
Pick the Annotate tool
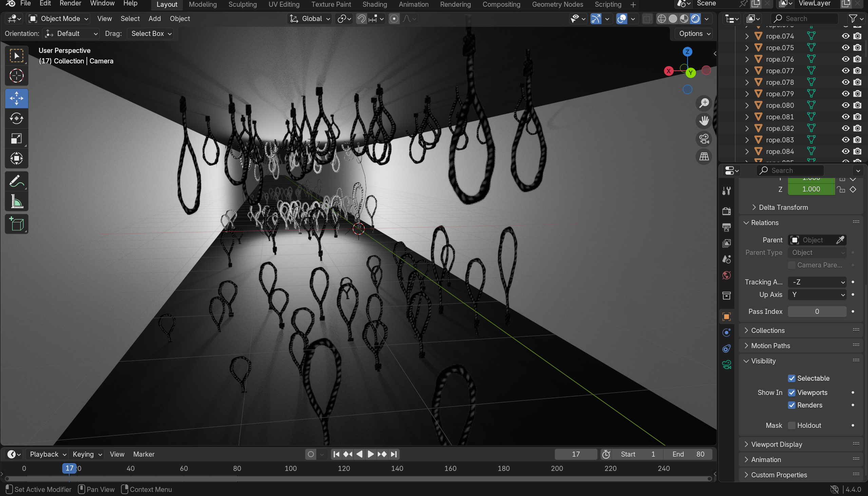[x=16, y=181]
